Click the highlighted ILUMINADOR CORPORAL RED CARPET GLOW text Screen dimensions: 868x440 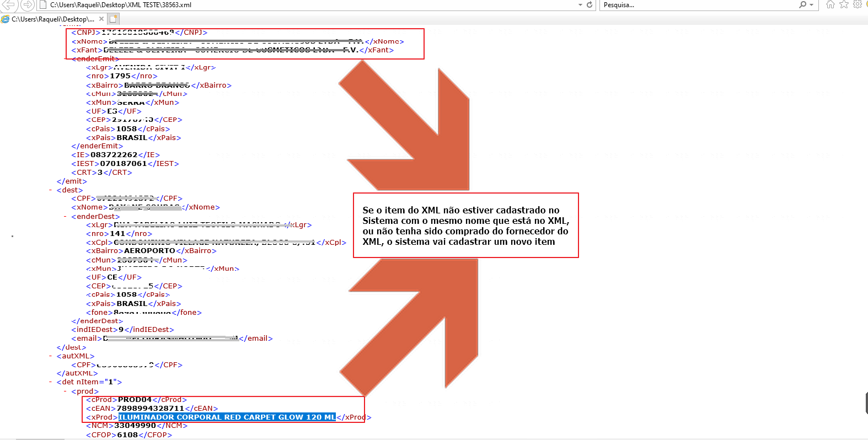tap(227, 417)
